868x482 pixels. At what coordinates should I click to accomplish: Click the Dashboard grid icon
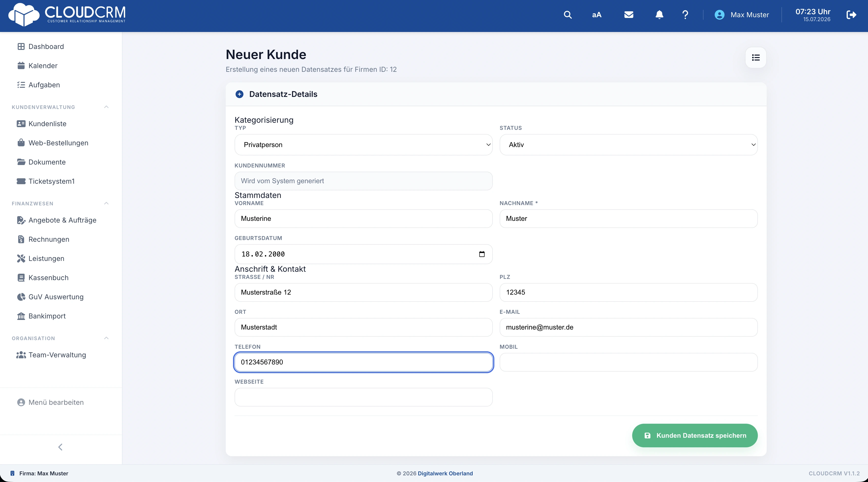click(21, 46)
